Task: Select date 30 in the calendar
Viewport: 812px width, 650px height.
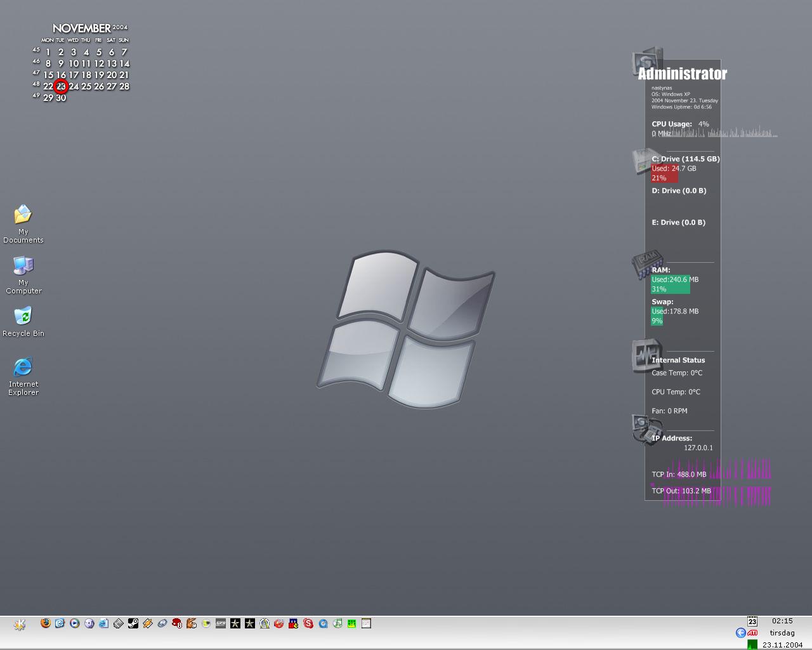Action: pos(61,98)
